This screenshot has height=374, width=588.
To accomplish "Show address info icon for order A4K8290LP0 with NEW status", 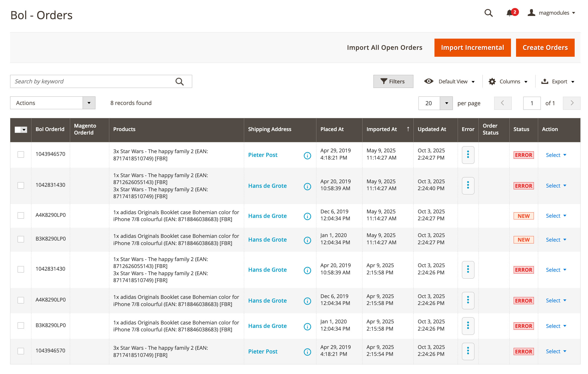I will pyautogui.click(x=307, y=216).
